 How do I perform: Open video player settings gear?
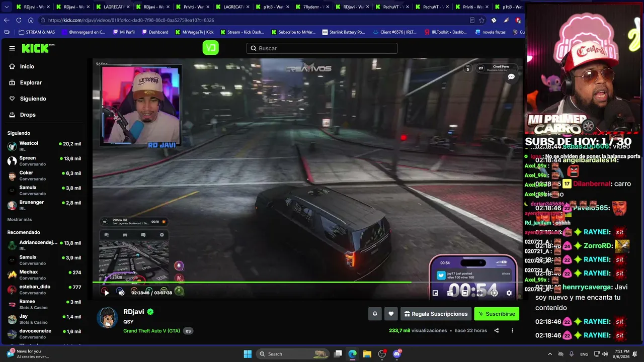click(x=509, y=293)
